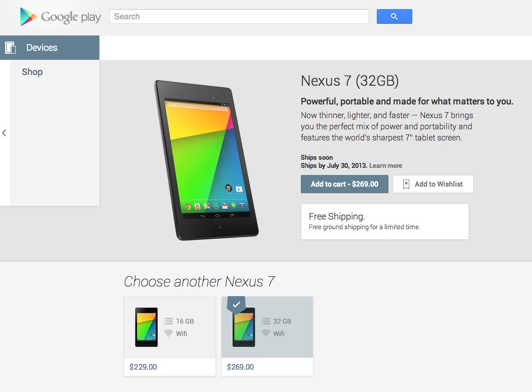The image size is (532, 392).
Task: Focus the Search input field
Action: (x=239, y=16)
